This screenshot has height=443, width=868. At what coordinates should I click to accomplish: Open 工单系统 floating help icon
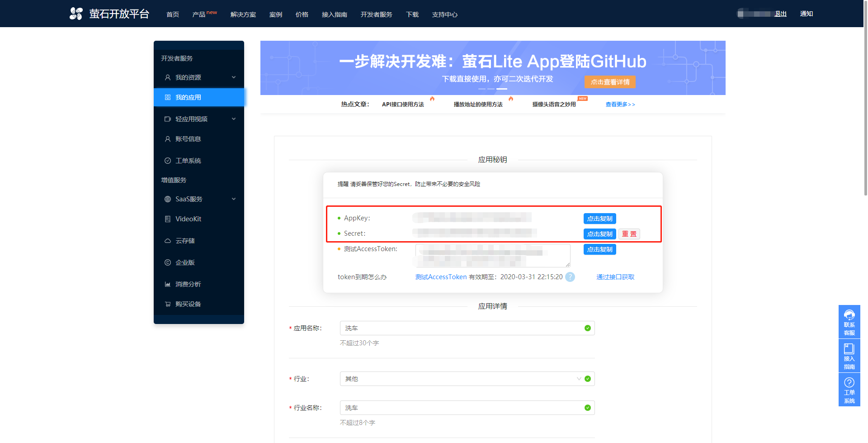coord(849,390)
